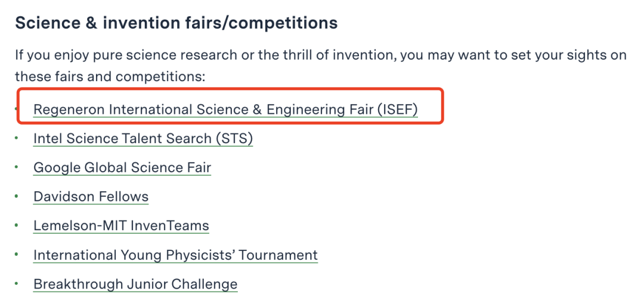
Task: Click the bullet next to Davidson Fellows
Action: pos(17,196)
